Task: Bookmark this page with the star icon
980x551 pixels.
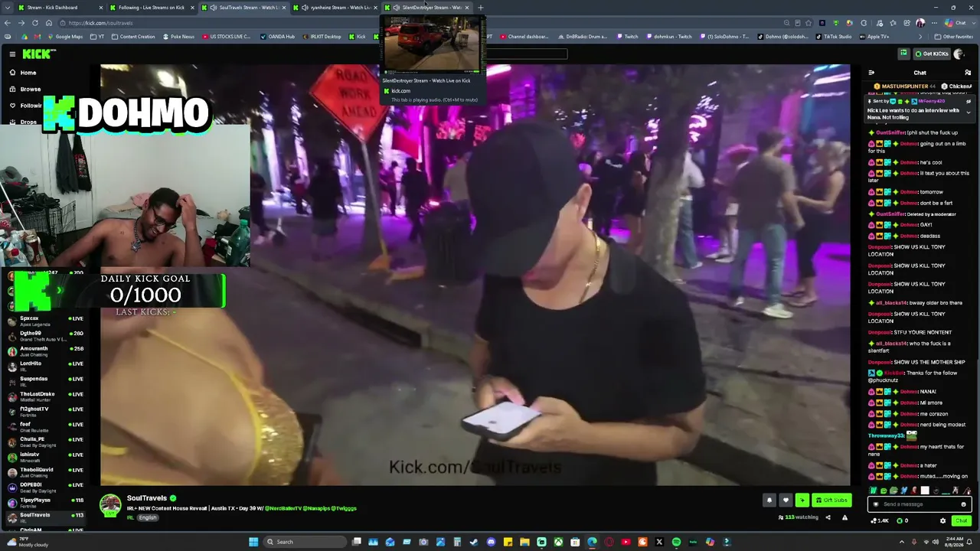Action: click(x=809, y=23)
